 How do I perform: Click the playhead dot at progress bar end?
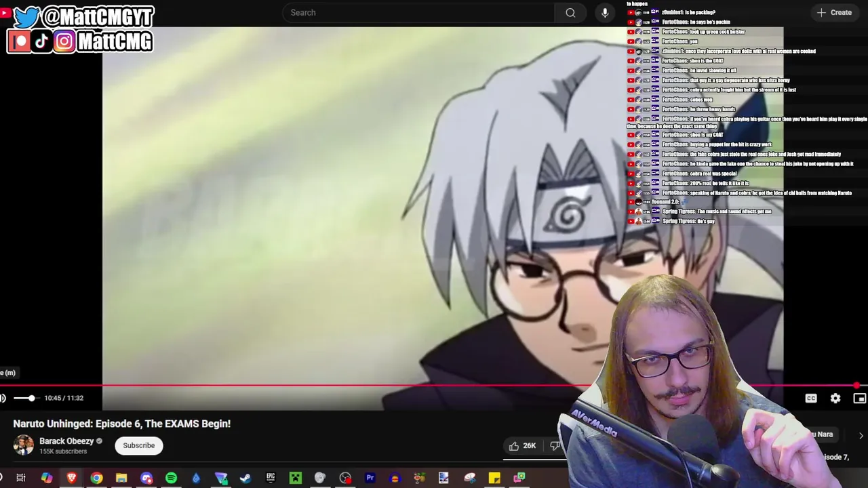[x=857, y=386]
